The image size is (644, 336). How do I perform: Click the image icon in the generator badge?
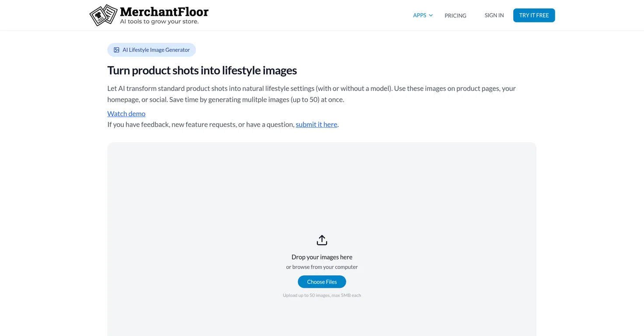(x=117, y=50)
